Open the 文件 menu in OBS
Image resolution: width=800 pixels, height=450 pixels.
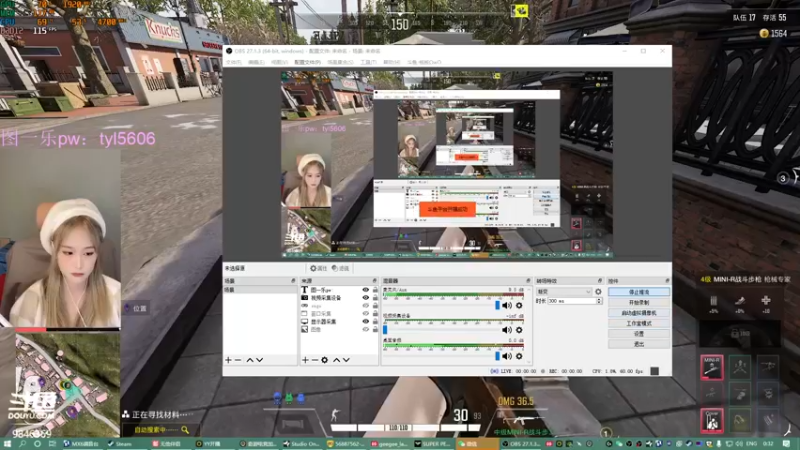click(234, 62)
